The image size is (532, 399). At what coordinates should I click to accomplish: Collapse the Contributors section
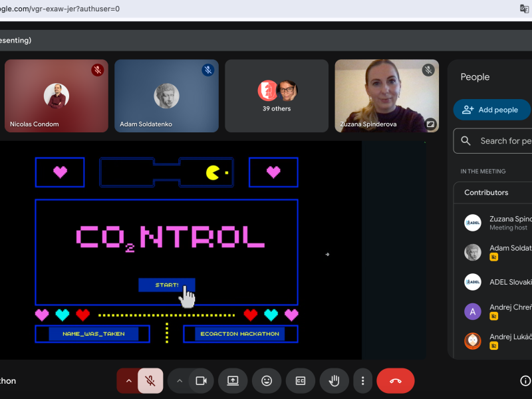pyautogui.click(x=492, y=193)
